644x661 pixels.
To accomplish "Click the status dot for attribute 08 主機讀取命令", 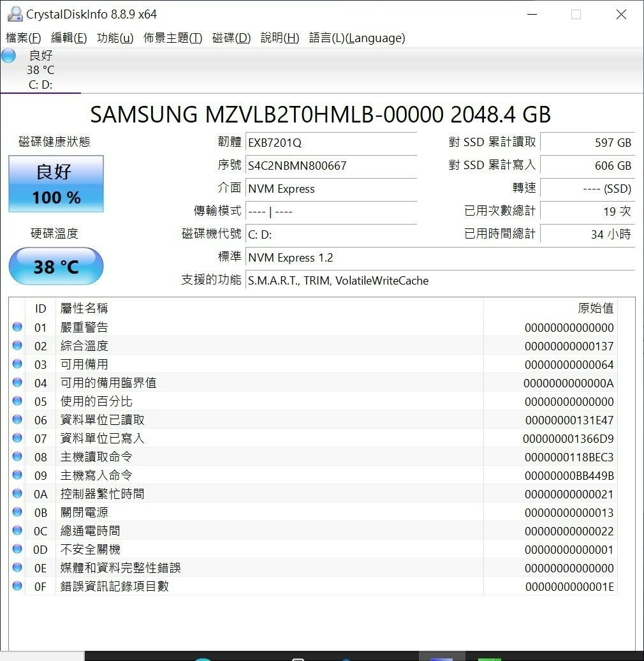I will pos(17,456).
